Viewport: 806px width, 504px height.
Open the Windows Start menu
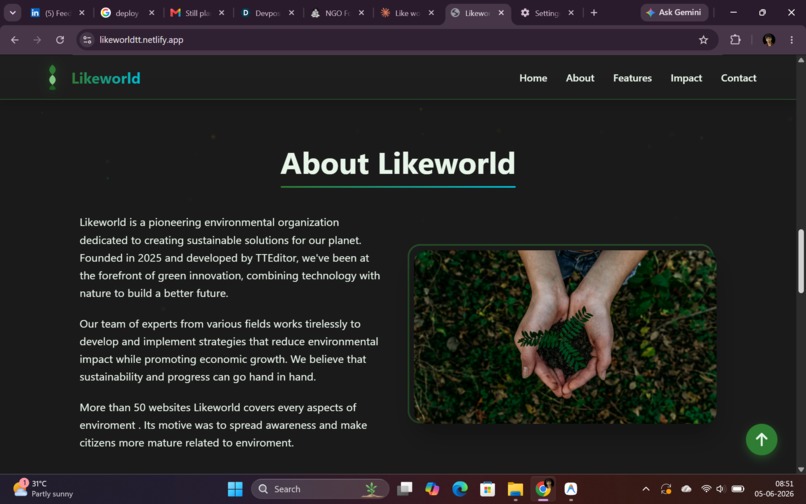(x=235, y=489)
